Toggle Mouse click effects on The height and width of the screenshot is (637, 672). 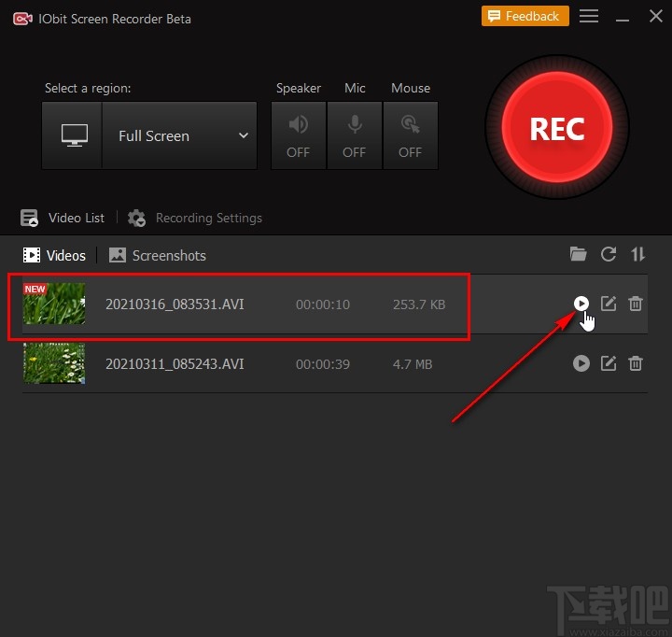(x=410, y=135)
